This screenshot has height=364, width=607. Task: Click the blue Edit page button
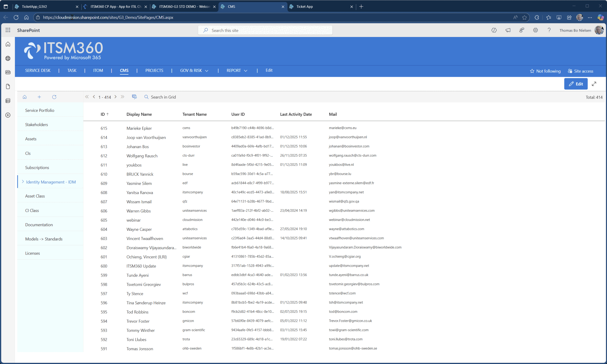pos(576,84)
